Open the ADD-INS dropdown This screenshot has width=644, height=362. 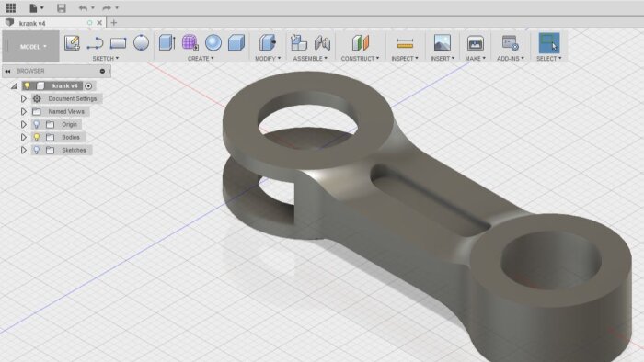point(511,59)
